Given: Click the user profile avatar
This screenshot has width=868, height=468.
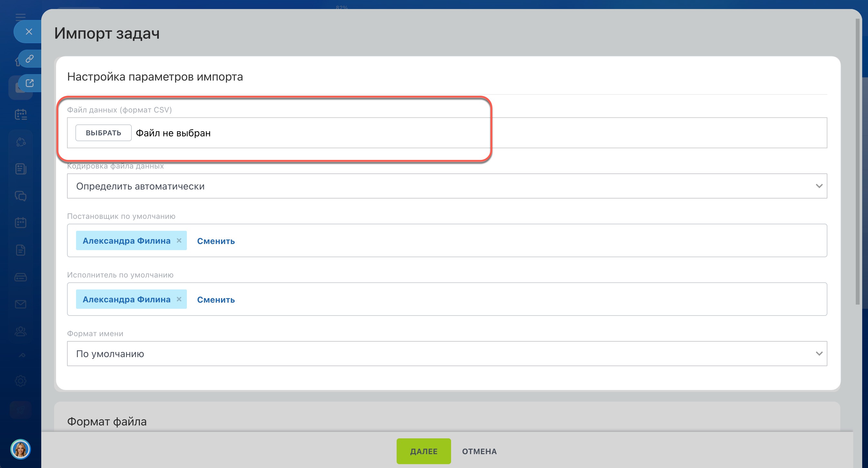Looking at the screenshot, I should [x=21, y=449].
